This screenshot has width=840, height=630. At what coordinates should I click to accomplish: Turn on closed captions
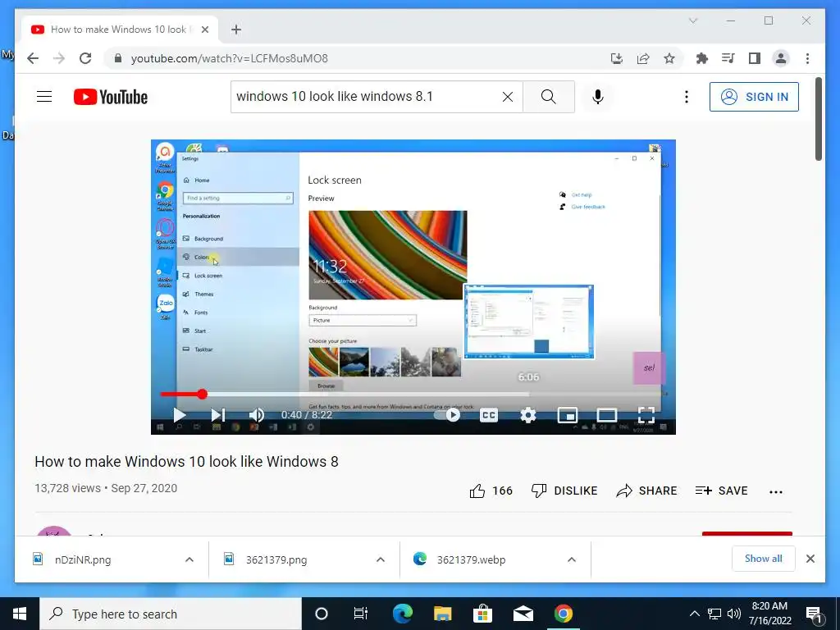pyautogui.click(x=489, y=415)
